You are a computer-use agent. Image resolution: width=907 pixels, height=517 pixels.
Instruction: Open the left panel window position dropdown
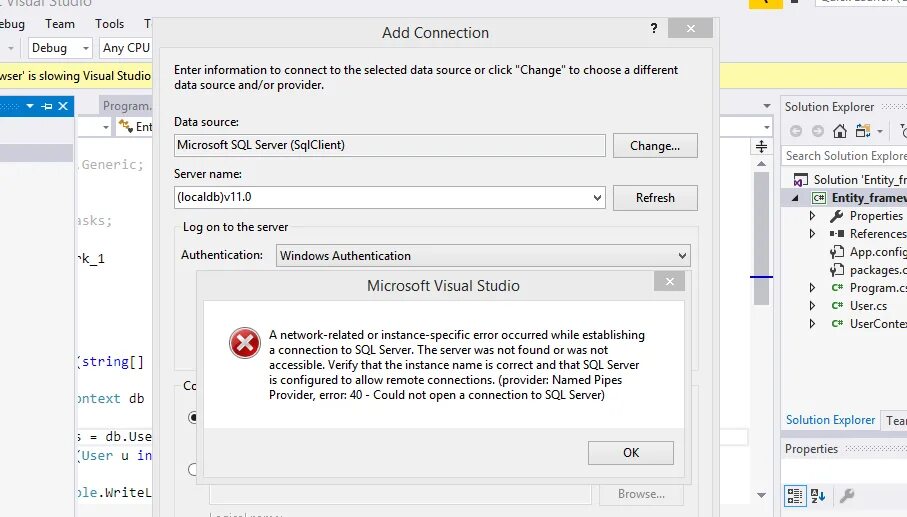(30, 106)
